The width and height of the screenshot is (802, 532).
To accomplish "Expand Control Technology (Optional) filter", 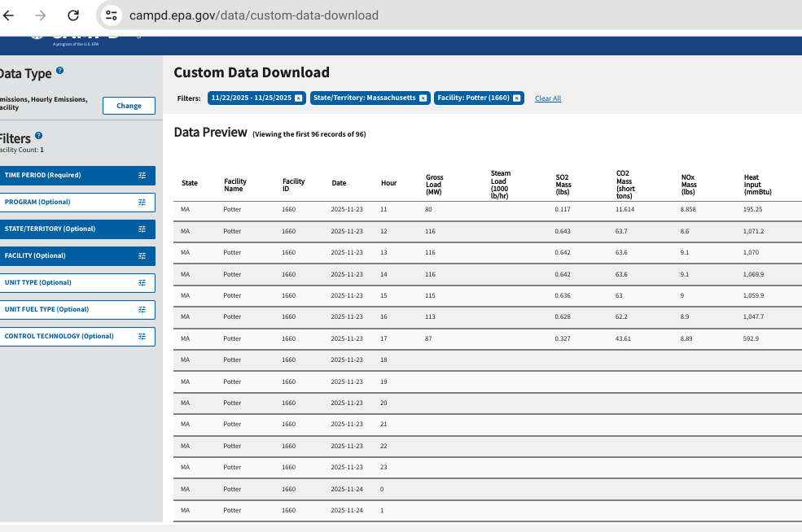I will coord(77,336).
